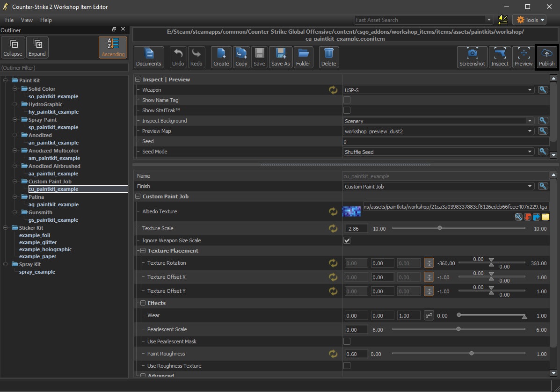Open the Weapon dropdown showing USP-S
This screenshot has width=560, height=392.
[438, 90]
